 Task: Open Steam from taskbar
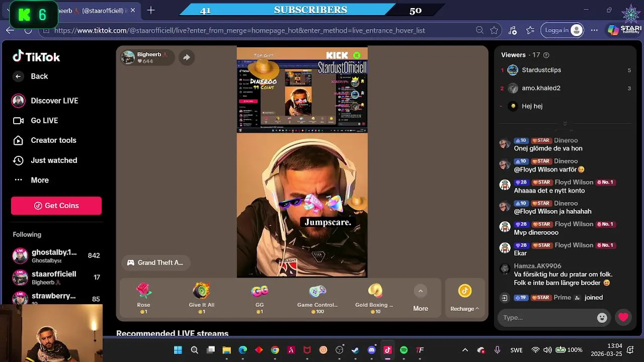(355, 350)
